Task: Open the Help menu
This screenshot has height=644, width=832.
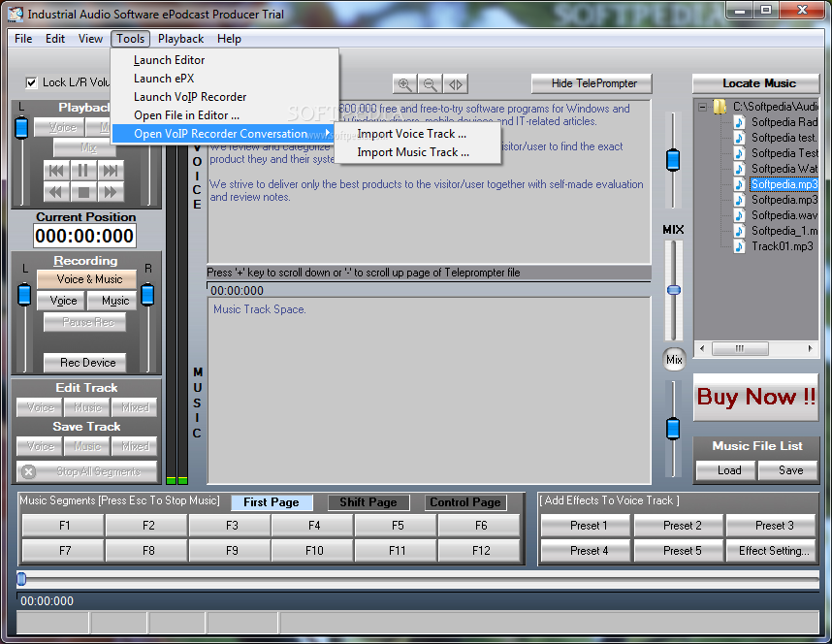Action: pyautogui.click(x=229, y=39)
